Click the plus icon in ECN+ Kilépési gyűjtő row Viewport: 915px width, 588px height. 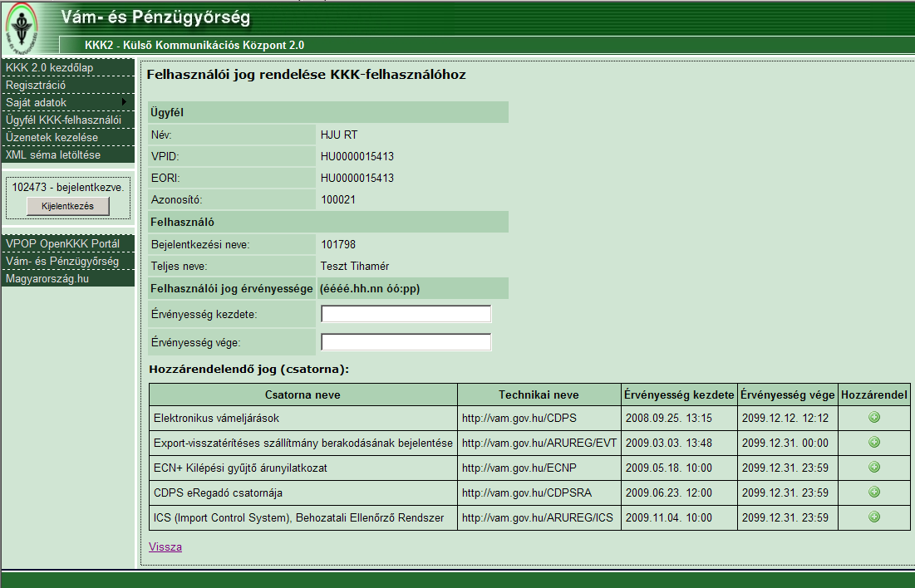874,468
